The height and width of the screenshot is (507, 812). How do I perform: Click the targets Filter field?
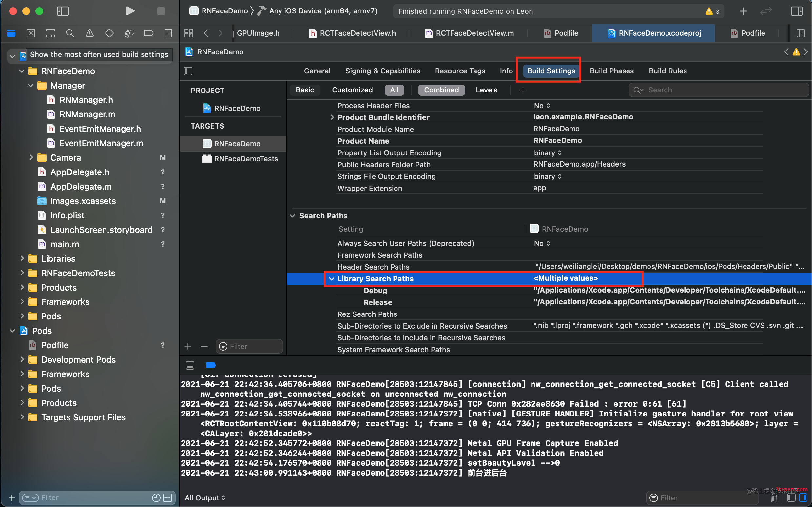(249, 346)
